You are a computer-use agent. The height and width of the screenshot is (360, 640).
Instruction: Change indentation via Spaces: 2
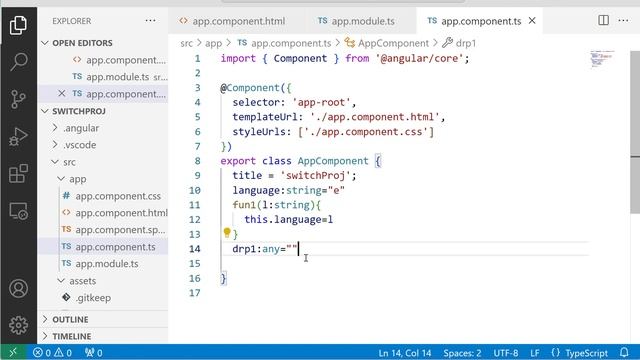point(462,353)
